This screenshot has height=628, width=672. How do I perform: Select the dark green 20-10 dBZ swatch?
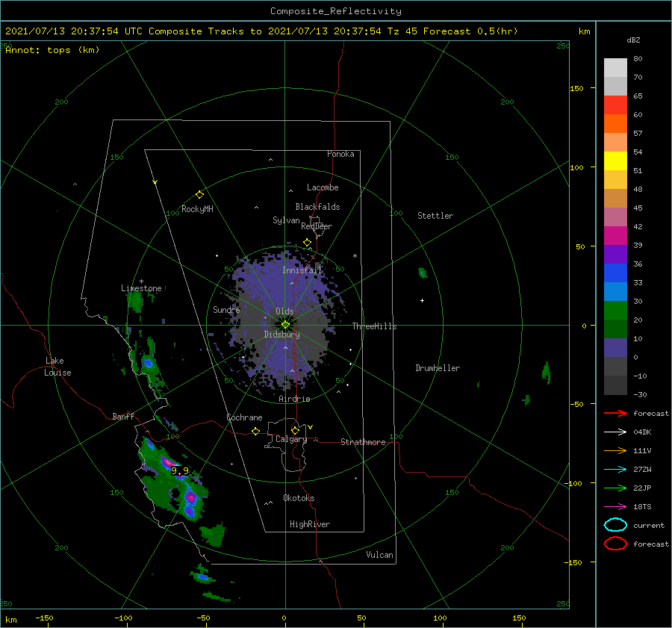click(x=615, y=329)
